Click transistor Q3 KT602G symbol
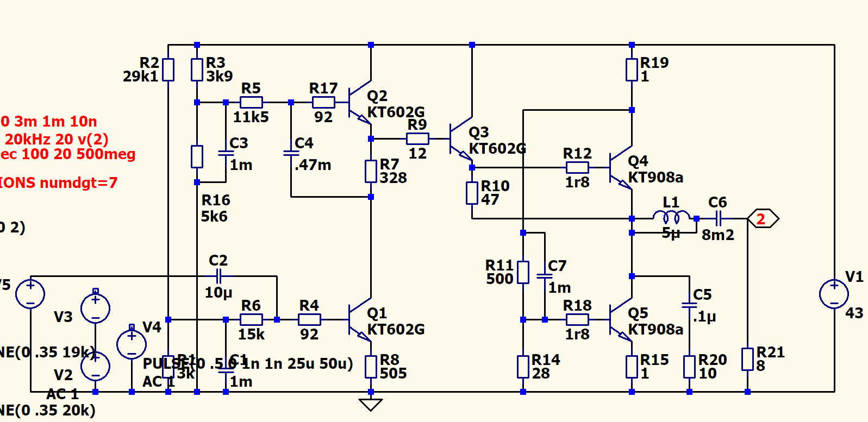868x422 pixels. pos(461,138)
